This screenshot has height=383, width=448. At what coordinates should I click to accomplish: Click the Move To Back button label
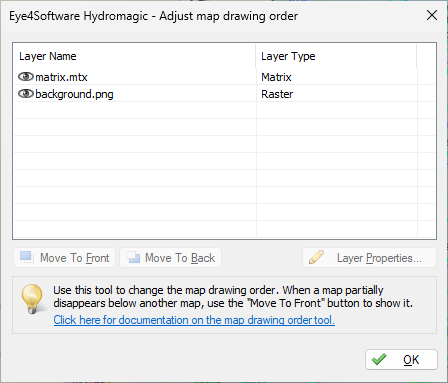(180, 258)
